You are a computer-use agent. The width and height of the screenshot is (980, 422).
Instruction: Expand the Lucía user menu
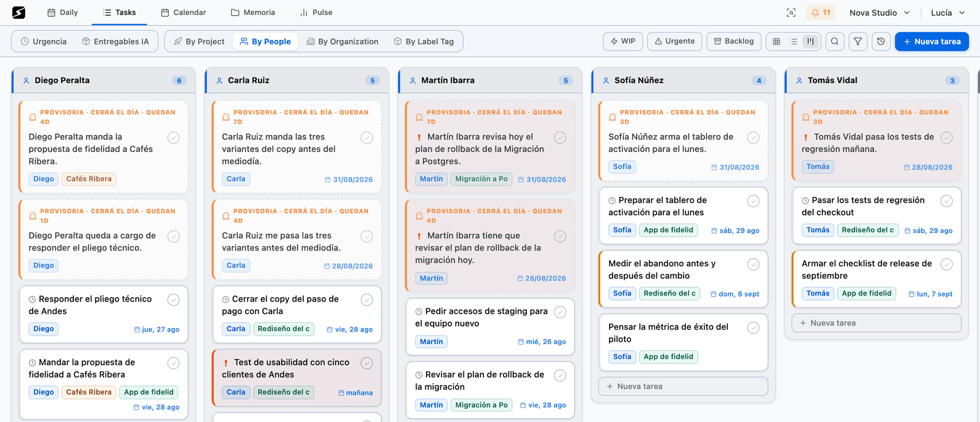tap(948, 12)
